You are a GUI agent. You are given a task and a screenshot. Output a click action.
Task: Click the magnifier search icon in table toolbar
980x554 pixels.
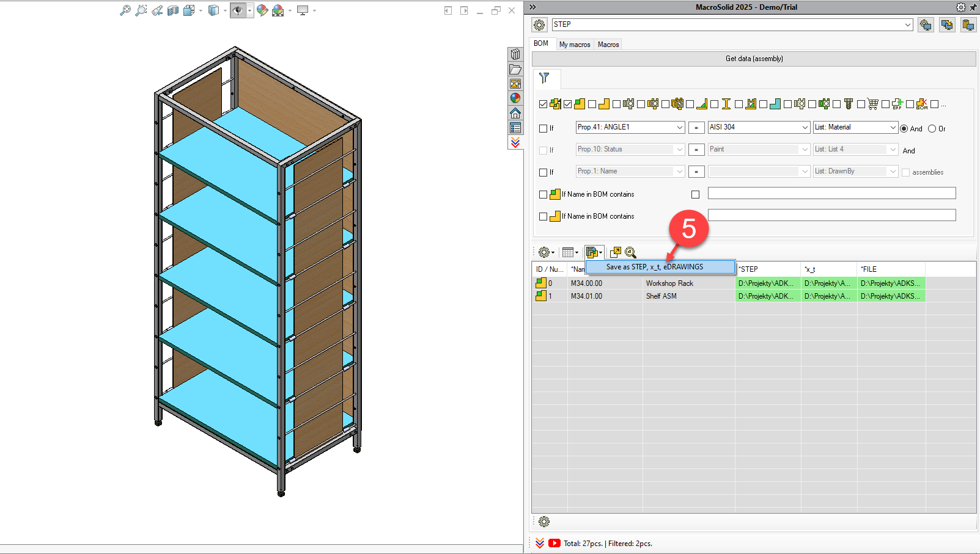(631, 252)
